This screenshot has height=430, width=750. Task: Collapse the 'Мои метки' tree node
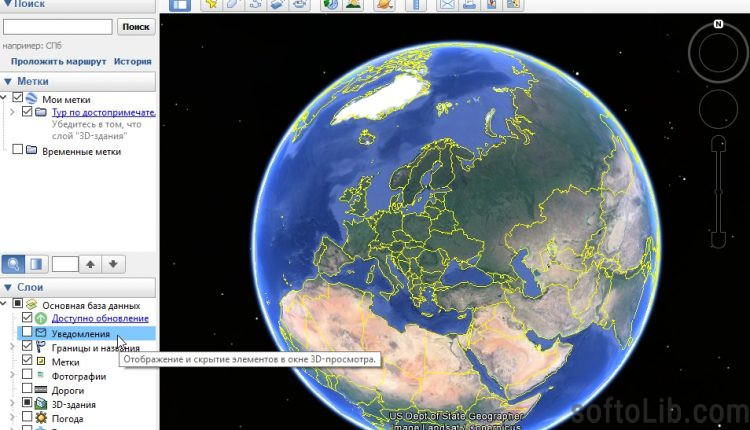(x=4, y=98)
